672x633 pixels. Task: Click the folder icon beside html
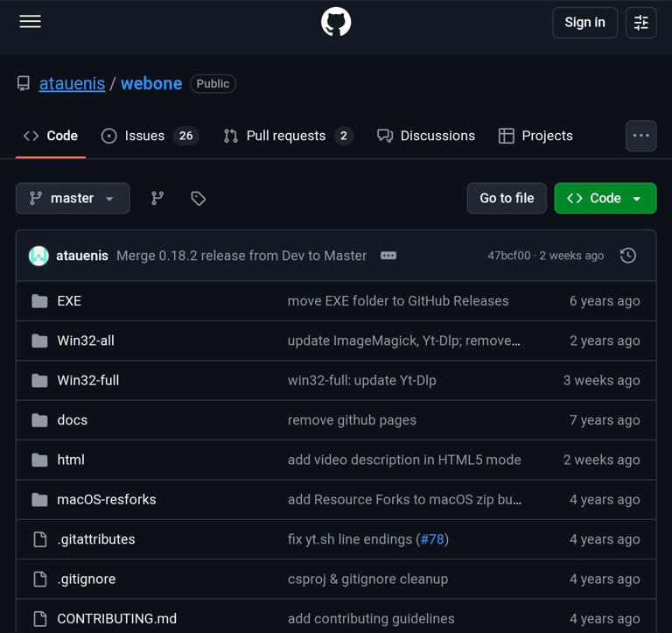[40, 460]
